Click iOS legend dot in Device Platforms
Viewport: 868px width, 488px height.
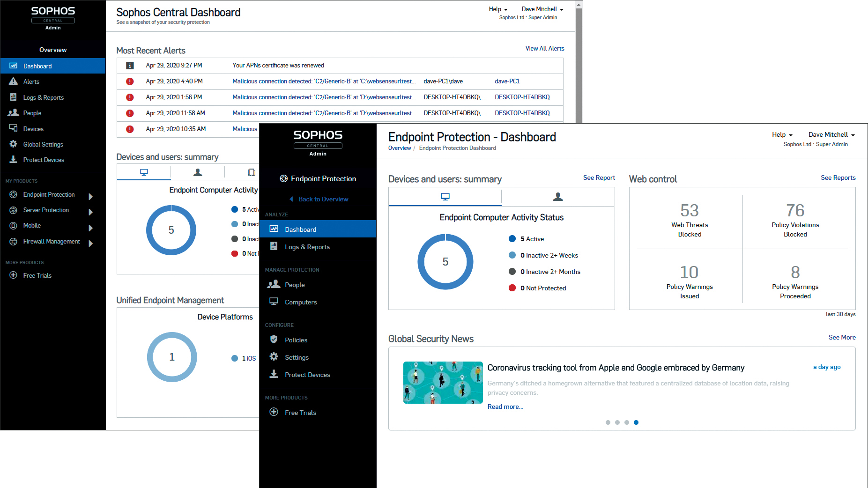pyautogui.click(x=235, y=358)
